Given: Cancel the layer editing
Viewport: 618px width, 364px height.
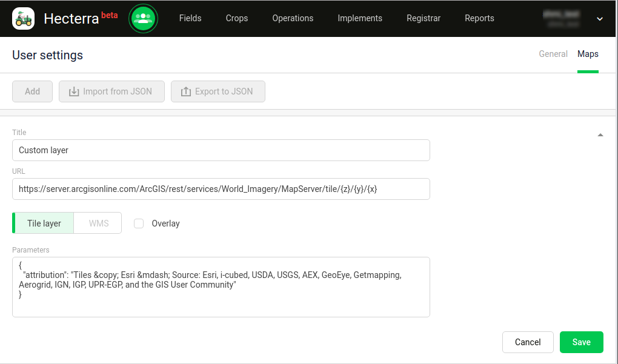Looking at the screenshot, I should pyautogui.click(x=528, y=342).
